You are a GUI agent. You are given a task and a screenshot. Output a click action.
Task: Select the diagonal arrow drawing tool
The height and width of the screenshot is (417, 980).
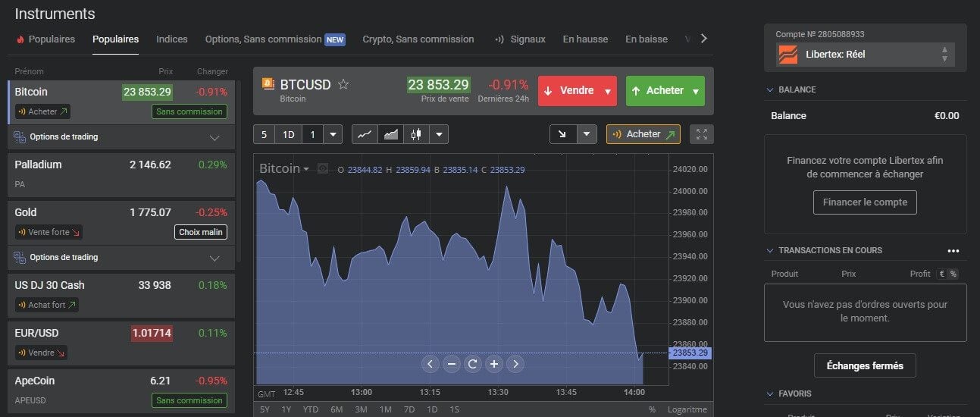coord(562,134)
